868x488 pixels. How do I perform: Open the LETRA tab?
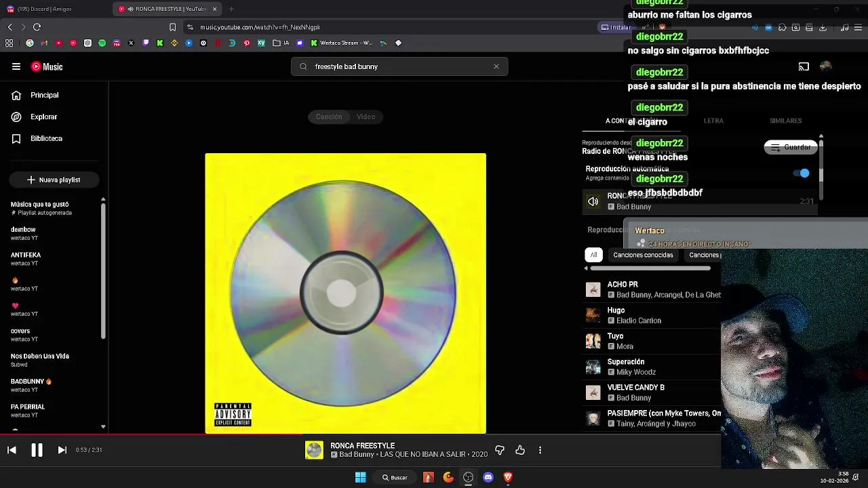tap(713, 121)
